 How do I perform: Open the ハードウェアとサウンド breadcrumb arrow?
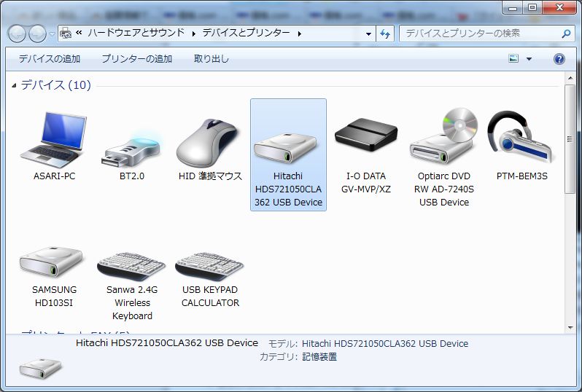pos(194,34)
